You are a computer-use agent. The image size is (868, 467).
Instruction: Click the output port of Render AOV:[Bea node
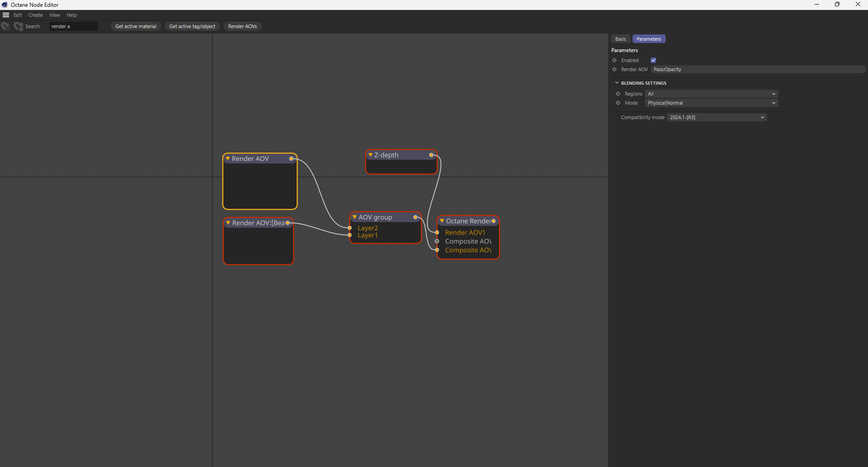(x=288, y=223)
